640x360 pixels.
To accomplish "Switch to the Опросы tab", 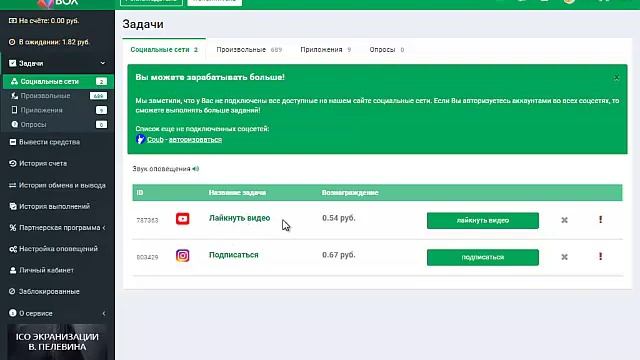I will point(387,50).
